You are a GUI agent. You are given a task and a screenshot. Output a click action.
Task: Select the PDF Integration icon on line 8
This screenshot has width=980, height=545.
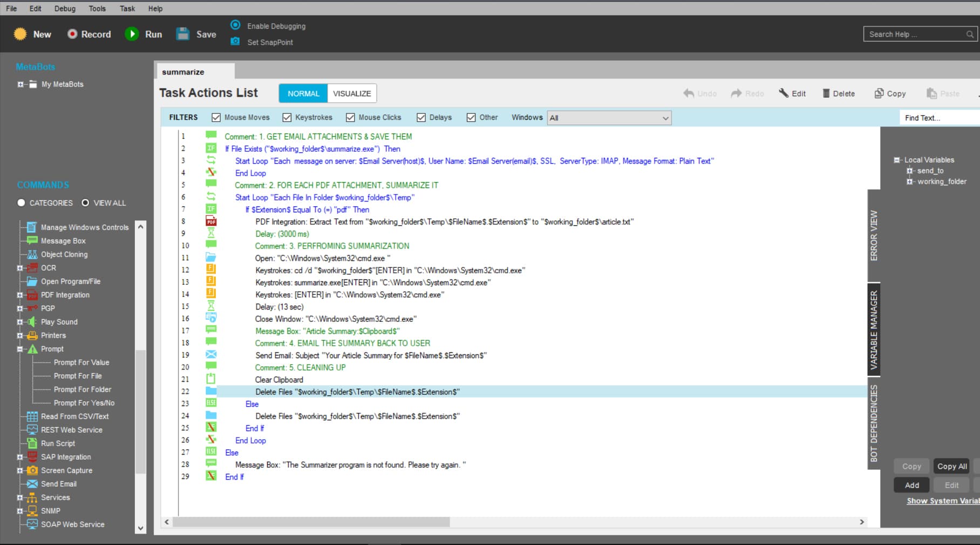click(211, 221)
